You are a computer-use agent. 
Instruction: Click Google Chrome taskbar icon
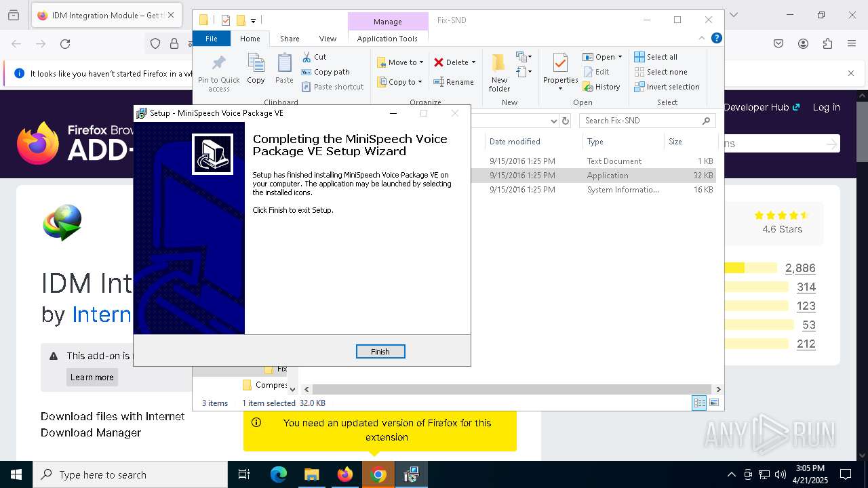(x=378, y=474)
